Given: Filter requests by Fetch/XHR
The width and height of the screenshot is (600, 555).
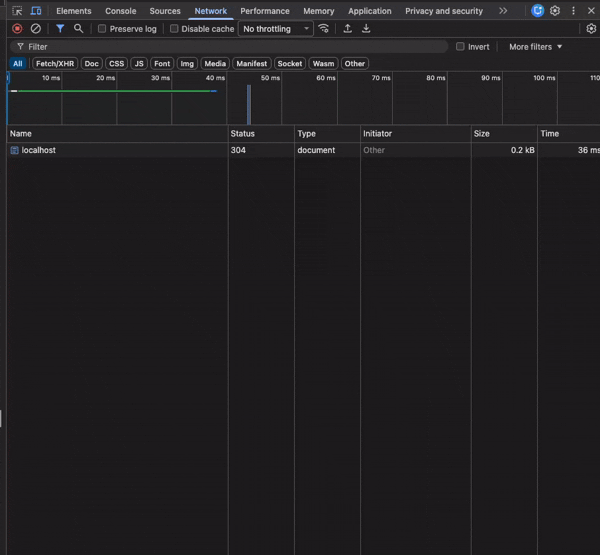Looking at the screenshot, I should [55, 63].
